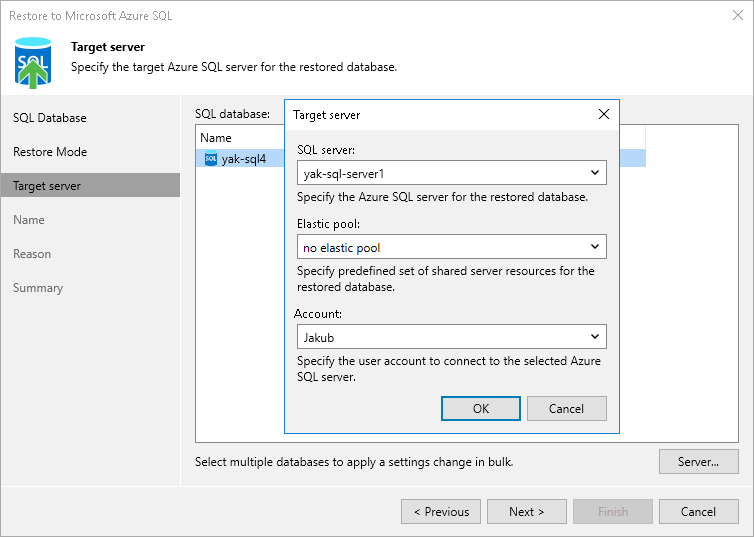Click OK in Target server dialog
The height and width of the screenshot is (537, 754).
[x=481, y=409]
